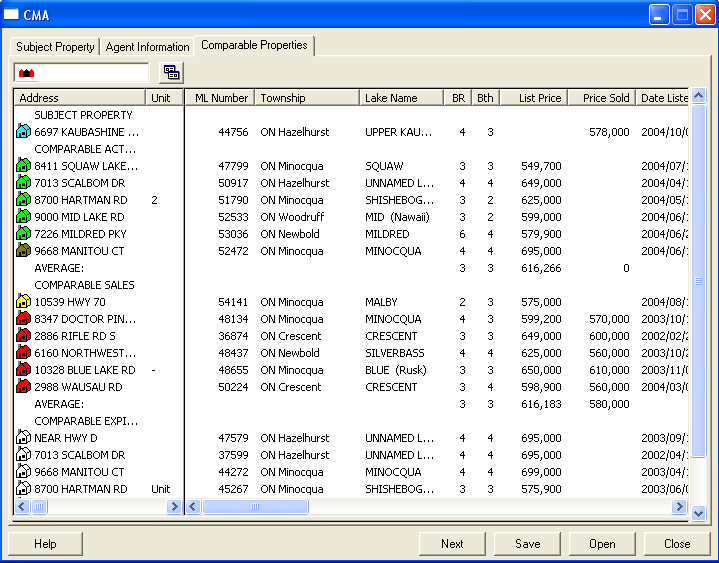The width and height of the screenshot is (719, 563).
Task: Click green house icon beside 8411 Squaw Lake
Action: point(23,166)
